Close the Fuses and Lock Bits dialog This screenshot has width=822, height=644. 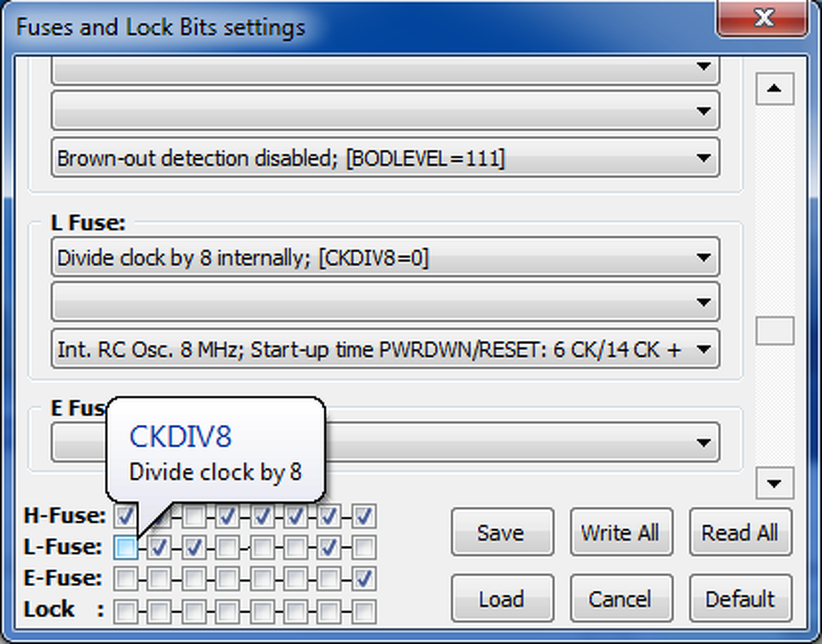pos(762,18)
